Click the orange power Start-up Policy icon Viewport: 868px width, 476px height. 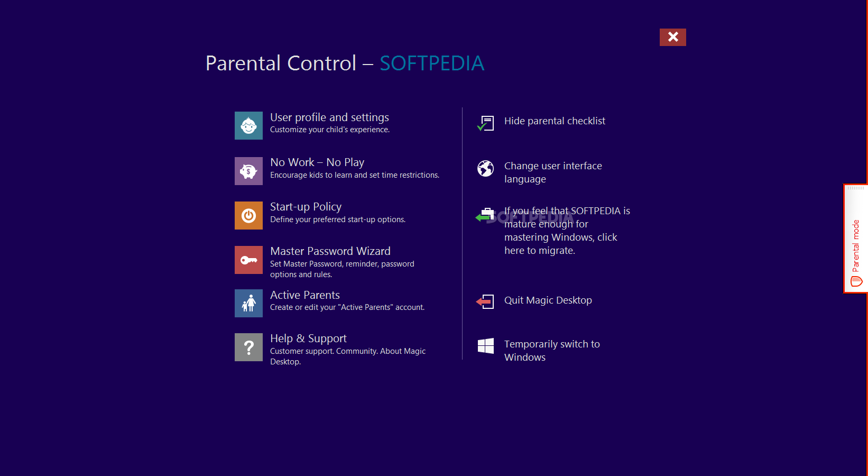click(x=248, y=215)
